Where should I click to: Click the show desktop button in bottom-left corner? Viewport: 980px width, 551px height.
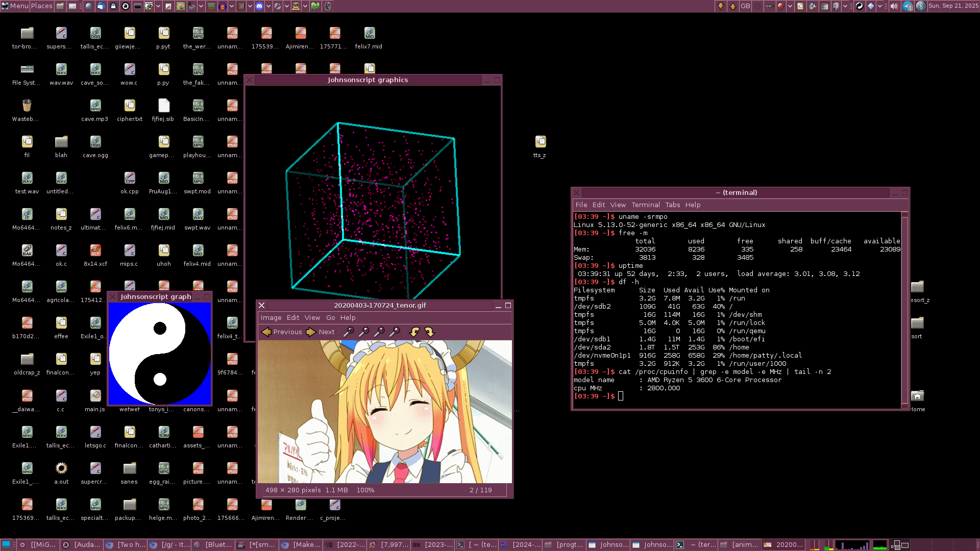point(6,545)
